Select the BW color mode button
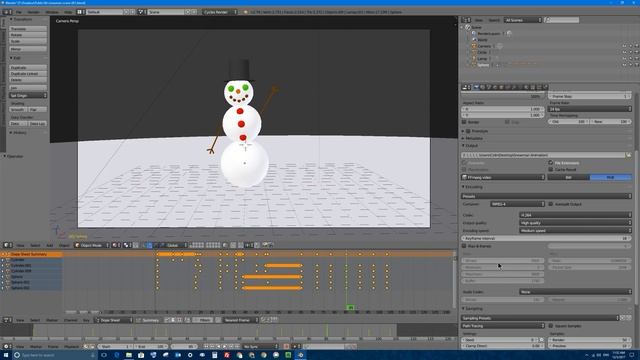 click(x=569, y=177)
